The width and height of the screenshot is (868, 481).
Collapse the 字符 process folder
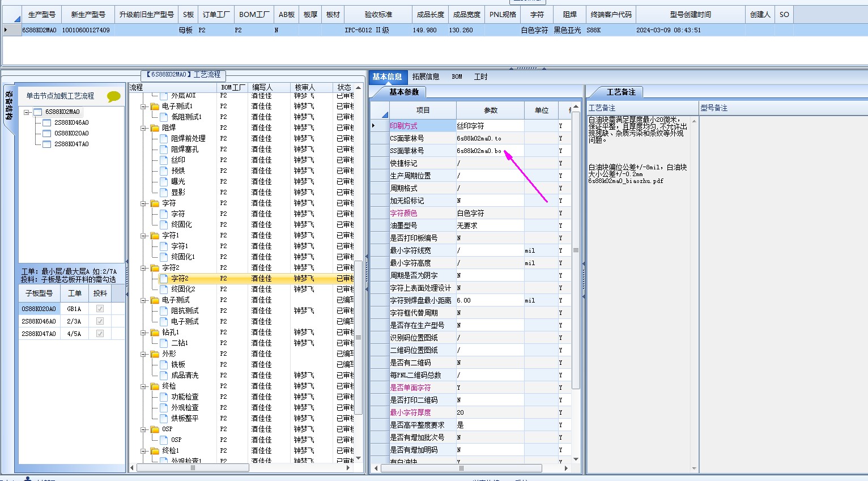click(144, 203)
